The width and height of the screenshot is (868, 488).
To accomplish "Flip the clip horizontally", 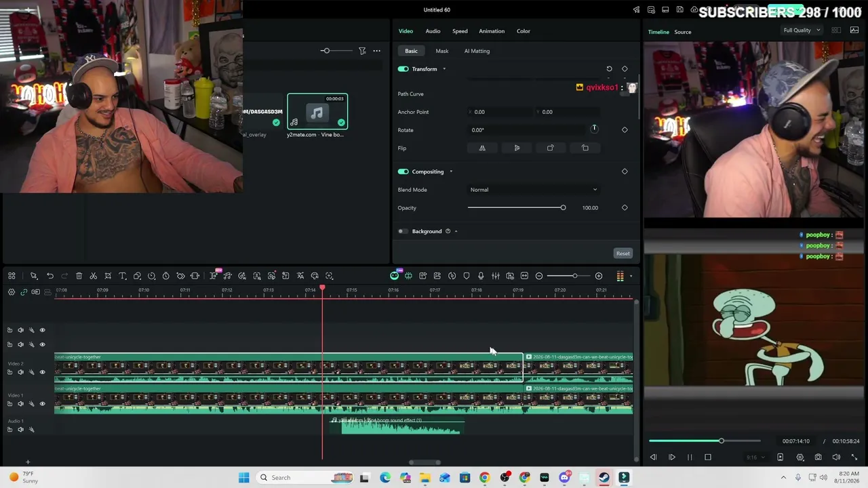I will [482, 148].
